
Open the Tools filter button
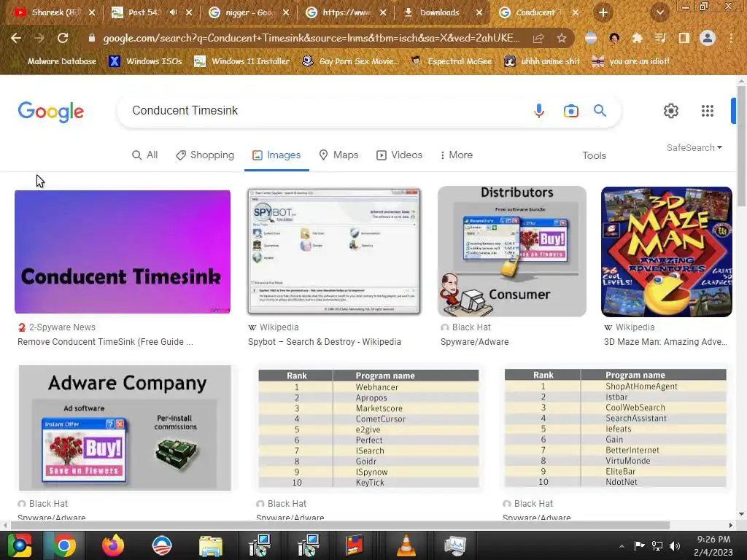click(594, 155)
